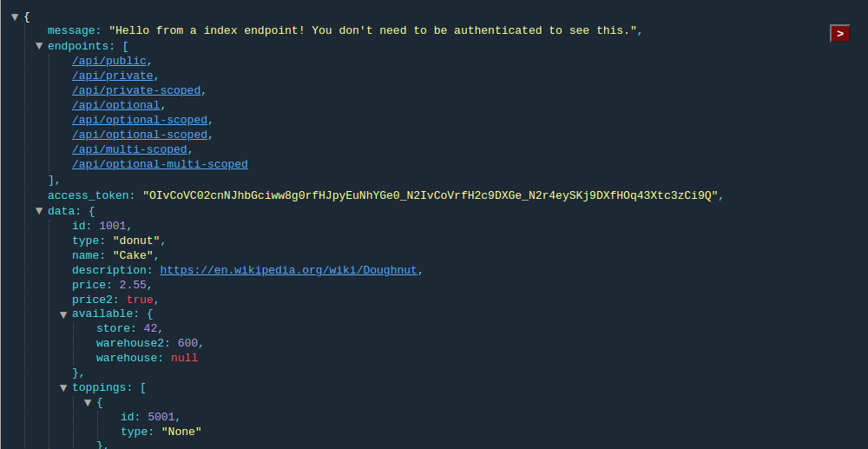Collapse the available object
The width and height of the screenshot is (868, 449).
(x=63, y=314)
